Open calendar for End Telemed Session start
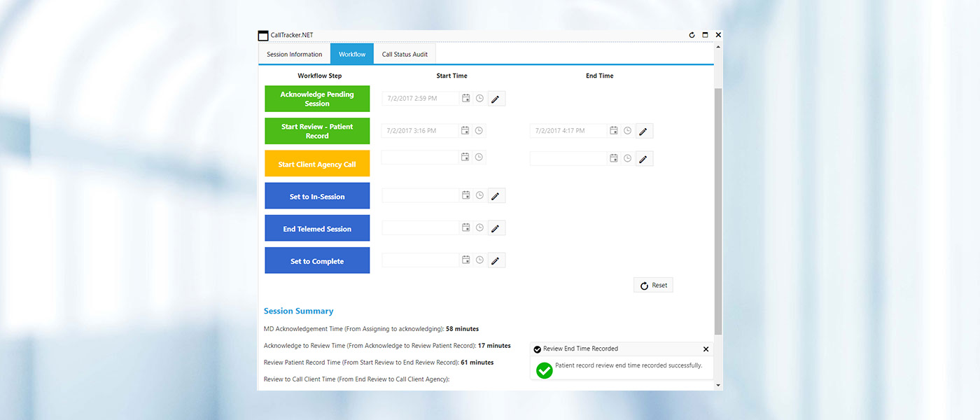980x420 pixels. [x=465, y=227]
